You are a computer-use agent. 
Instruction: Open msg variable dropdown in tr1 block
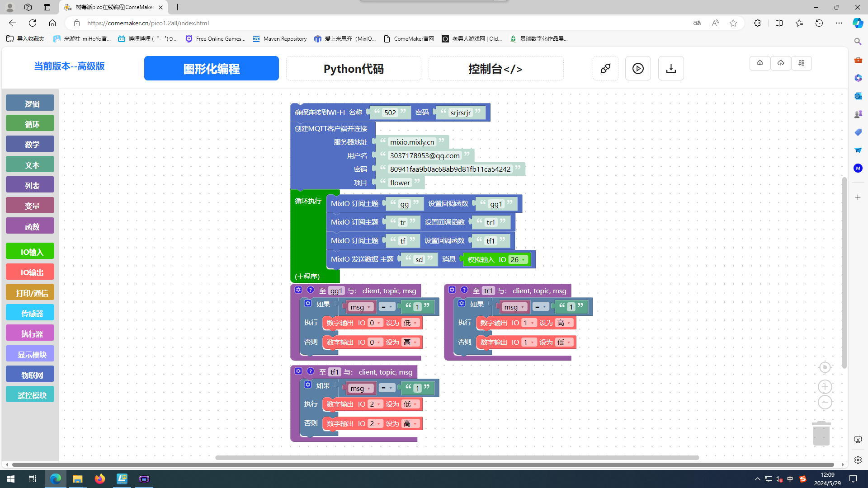(x=514, y=307)
